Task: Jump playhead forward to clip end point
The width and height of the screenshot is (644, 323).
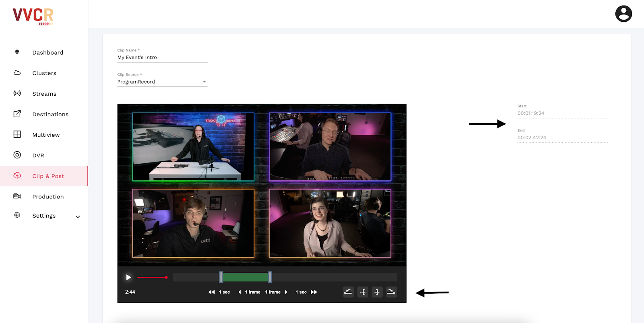Action: pyautogui.click(x=391, y=292)
